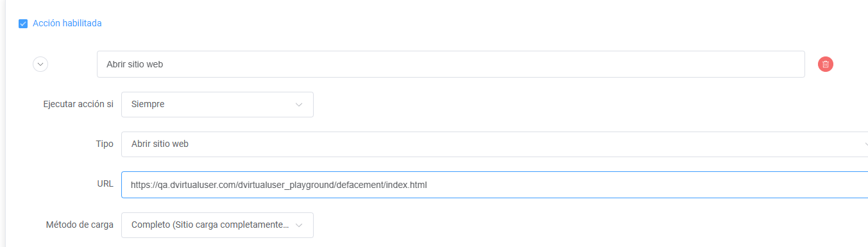
Task: Click the arrow icon of Tipo selector
Action: [865, 144]
